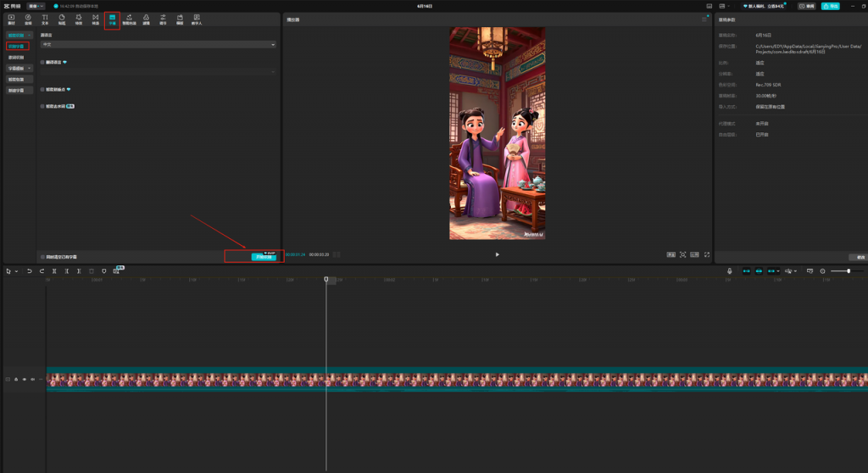Viewport: 868px width, 473px height.
Task: Click the shortcut keys icon in title bar
Action: tap(709, 6)
